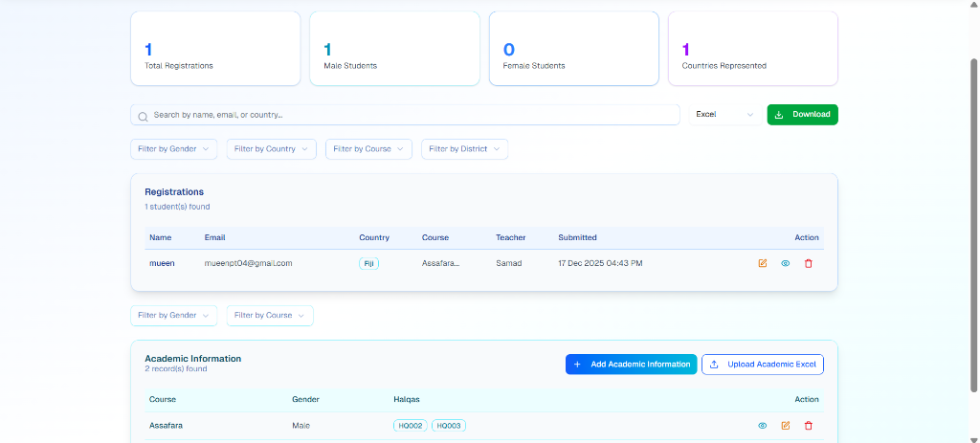The height and width of the screenshot is (443, 980).
Task: Edit the Assafara academic record
Action: (x=786, y=426)
